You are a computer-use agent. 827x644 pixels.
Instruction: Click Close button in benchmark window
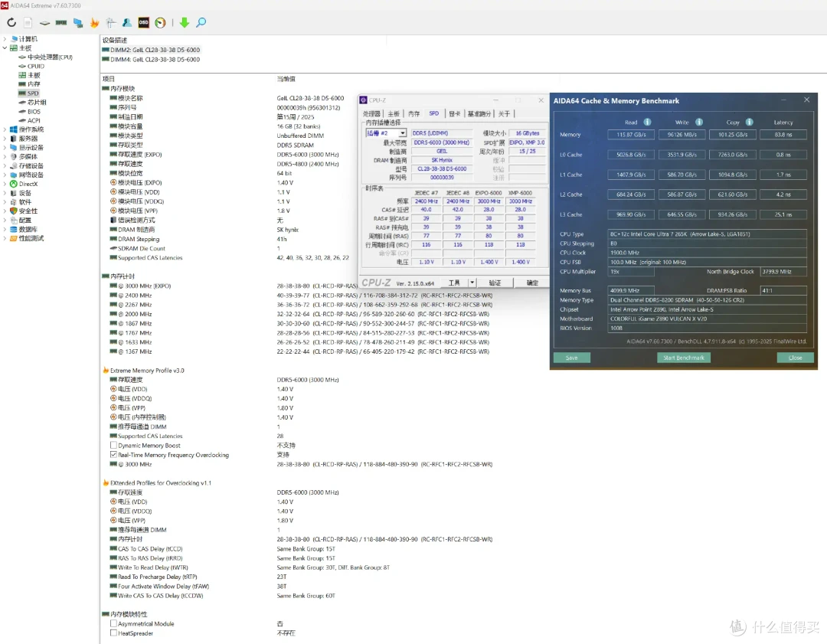[x=795, y=358]
